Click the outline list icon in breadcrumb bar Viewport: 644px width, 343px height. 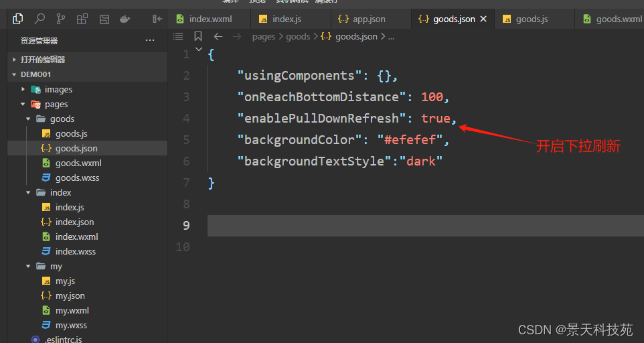tap(178, 37)
